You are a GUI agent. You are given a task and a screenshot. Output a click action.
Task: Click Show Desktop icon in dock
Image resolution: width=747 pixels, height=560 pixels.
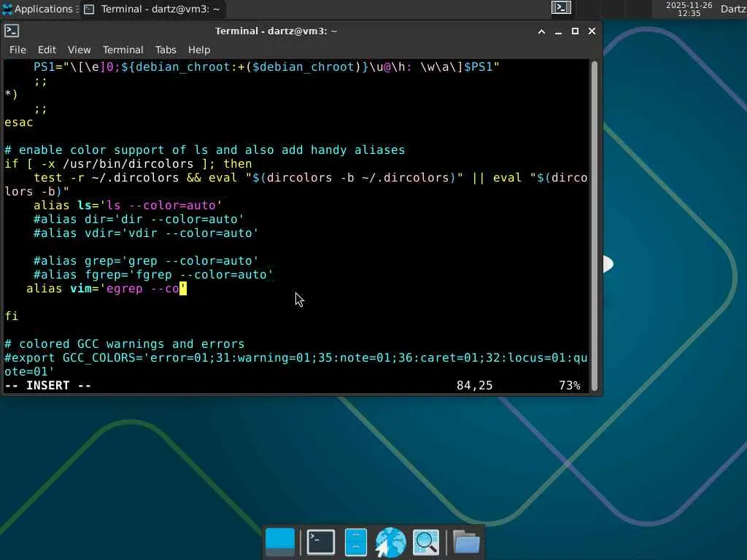(279, 542)
